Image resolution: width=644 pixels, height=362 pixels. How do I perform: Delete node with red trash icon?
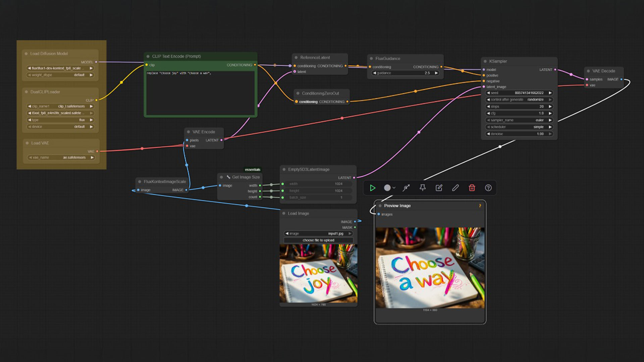click(472, 188)
